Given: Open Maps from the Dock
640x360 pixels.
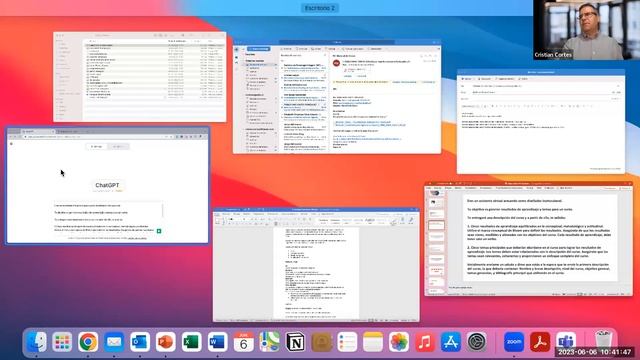Looking at the screenshot, I should click(x=269, y=342).
